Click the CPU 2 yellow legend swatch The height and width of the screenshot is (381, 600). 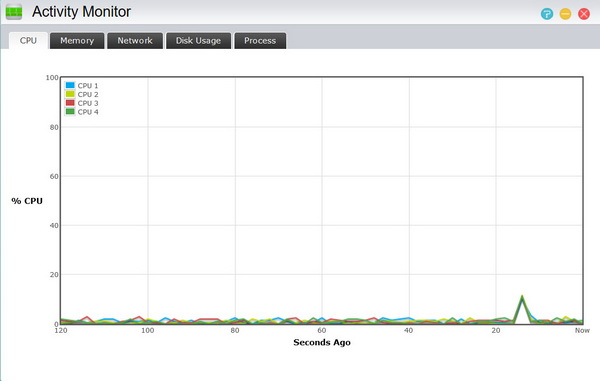[70, 94]
